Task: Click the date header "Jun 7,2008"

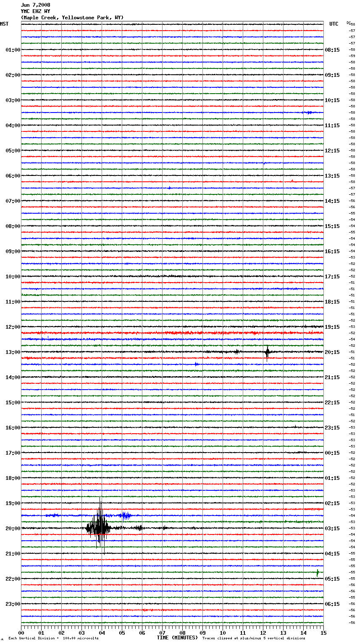Action: (x=35, y=5)
